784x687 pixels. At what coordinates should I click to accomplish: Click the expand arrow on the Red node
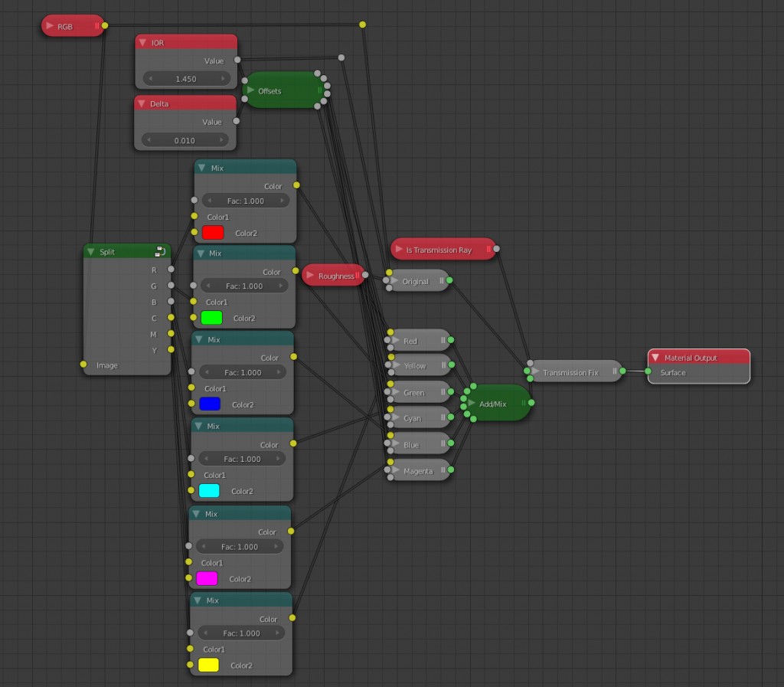[396, 340]
